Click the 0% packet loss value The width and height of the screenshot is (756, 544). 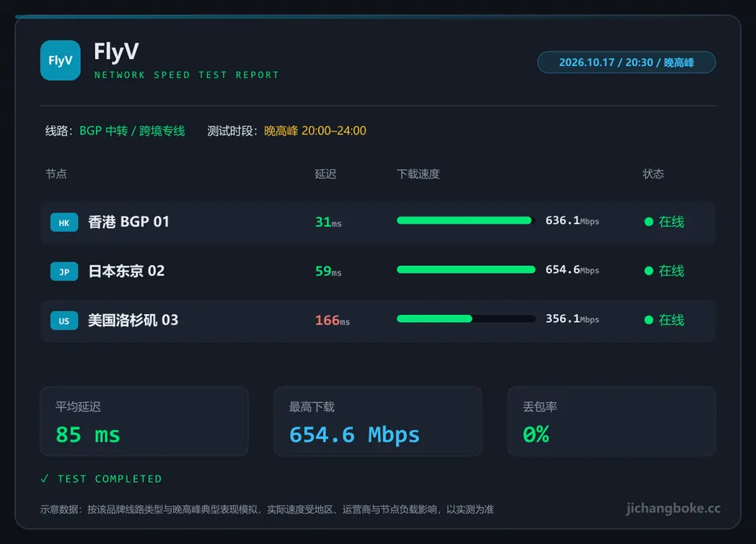(x=536, y=435)
